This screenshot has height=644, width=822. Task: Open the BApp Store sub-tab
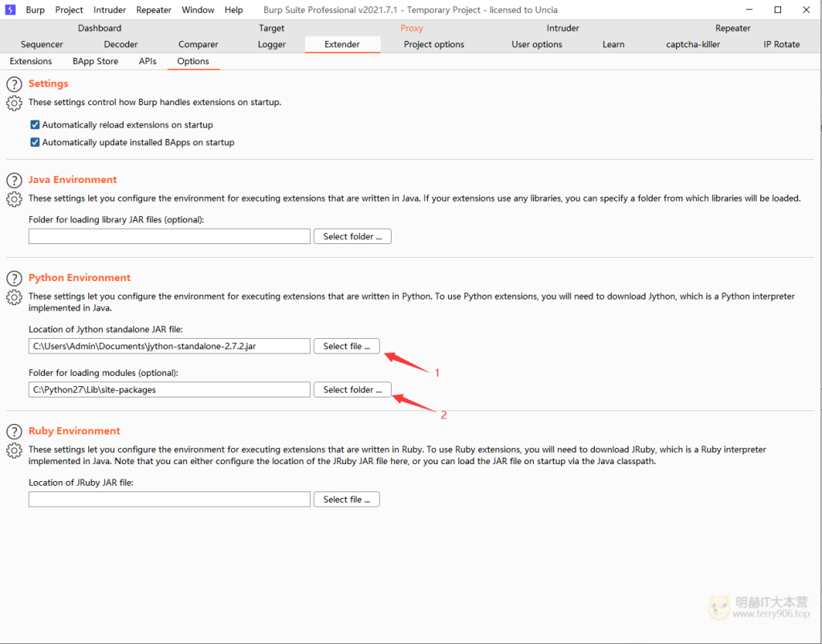coord(96,61)
